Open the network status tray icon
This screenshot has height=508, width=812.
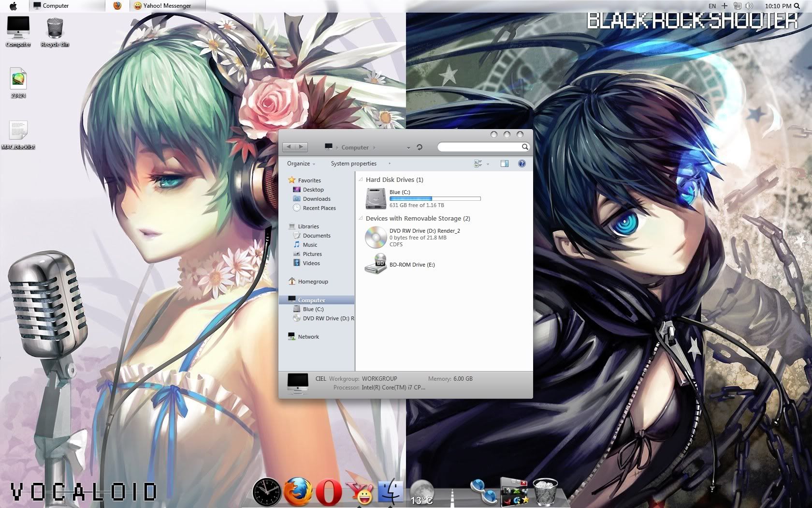pyautogui.click(x=738, y=6)
